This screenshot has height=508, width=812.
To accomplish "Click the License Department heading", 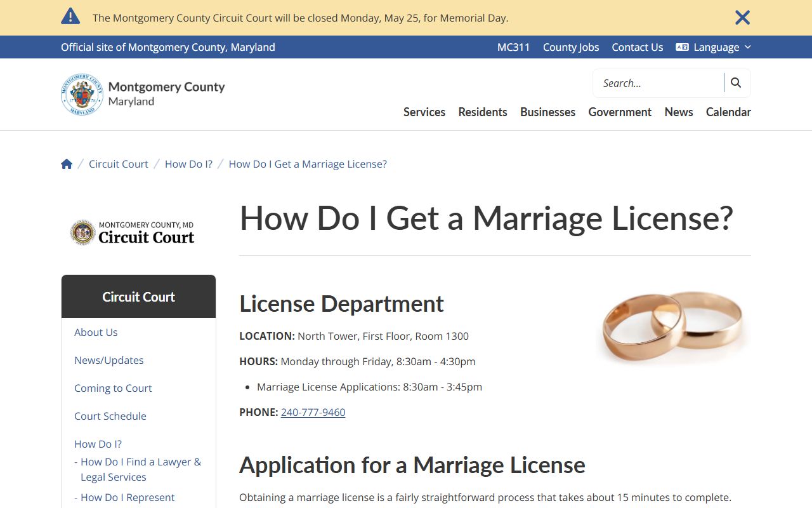I will [341, 304].
